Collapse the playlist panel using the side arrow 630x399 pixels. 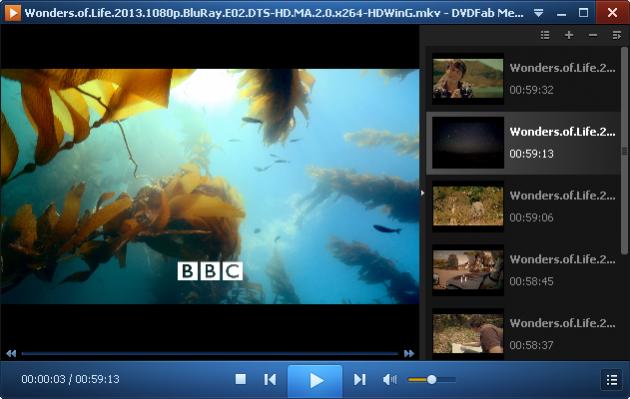pos(422,193)
